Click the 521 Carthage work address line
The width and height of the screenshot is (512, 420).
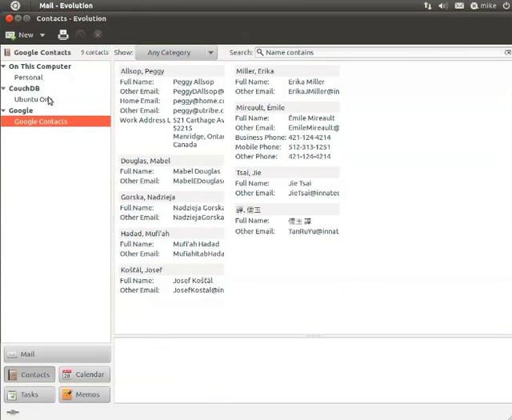[x=198, y=120]
